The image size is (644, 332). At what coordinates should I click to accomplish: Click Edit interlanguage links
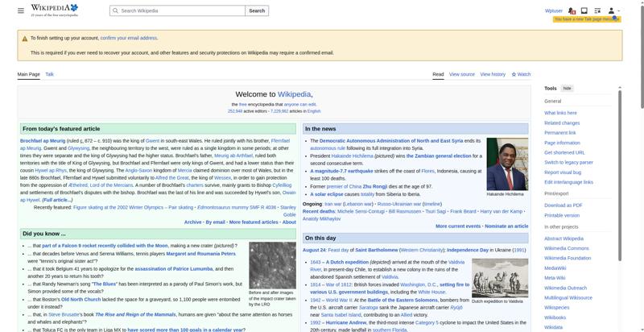[x=568, y=182]
